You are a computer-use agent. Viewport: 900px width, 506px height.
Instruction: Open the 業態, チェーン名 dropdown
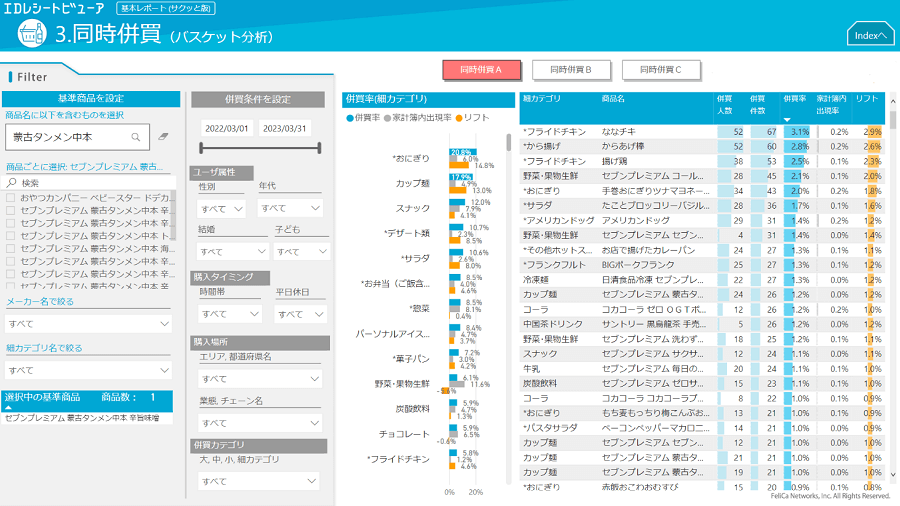[259, 423]
